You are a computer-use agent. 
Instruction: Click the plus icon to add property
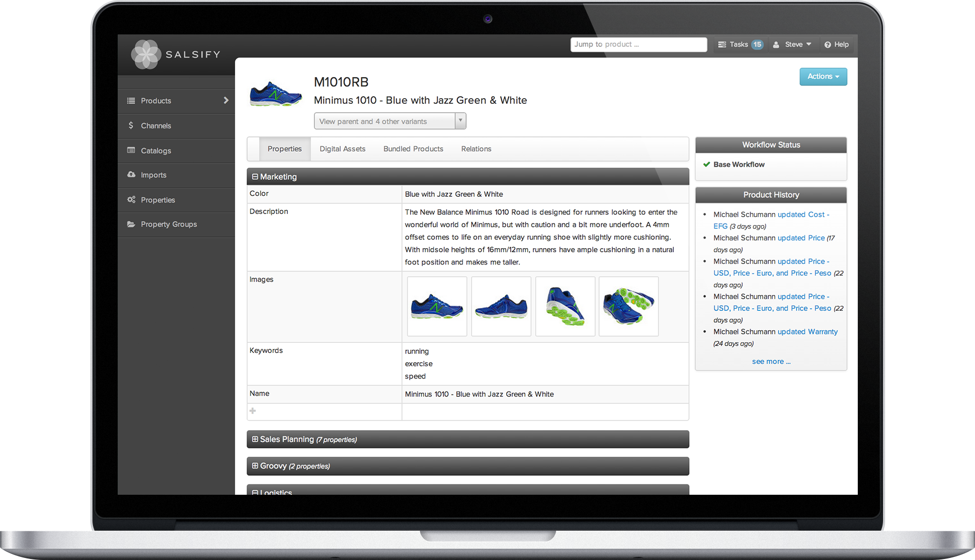252,410
